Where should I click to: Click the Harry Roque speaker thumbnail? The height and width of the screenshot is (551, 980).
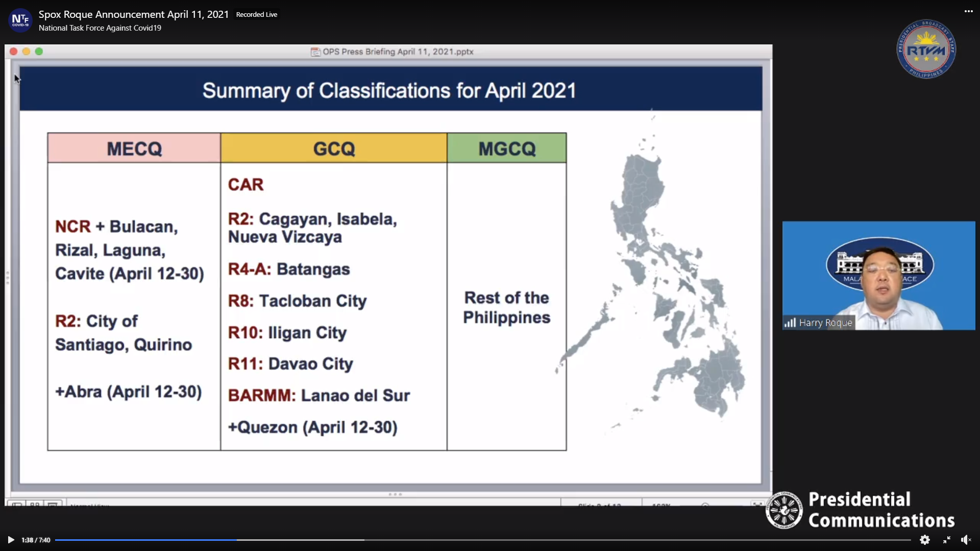coord(878,275)
